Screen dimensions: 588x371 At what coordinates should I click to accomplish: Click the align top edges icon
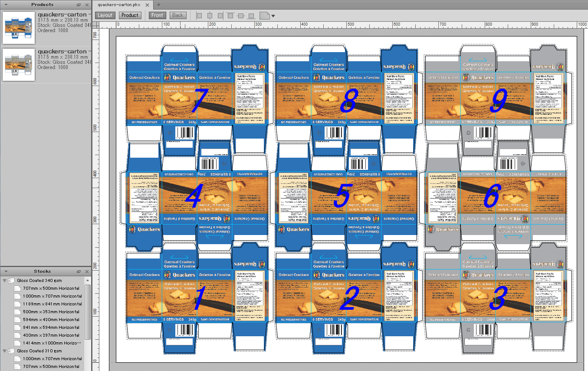[230, 16]
